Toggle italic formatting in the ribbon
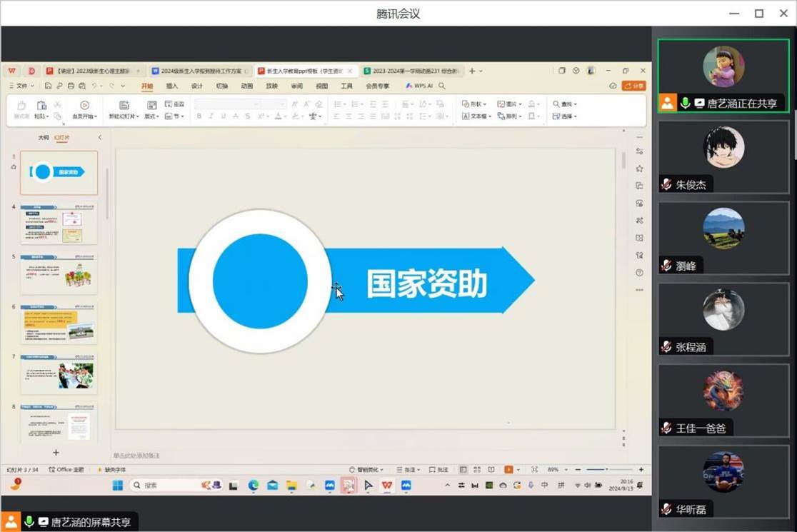Image resolution: width=797 pixels, height=532 pixels. (211, 116)
